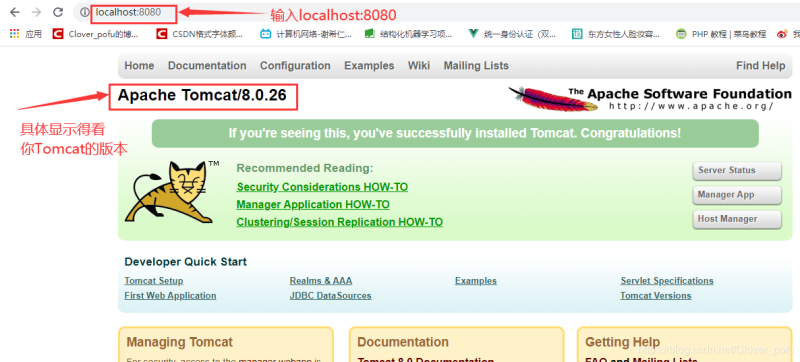Open the 统一身份认证 bookmark

click(x=512, y=34)
